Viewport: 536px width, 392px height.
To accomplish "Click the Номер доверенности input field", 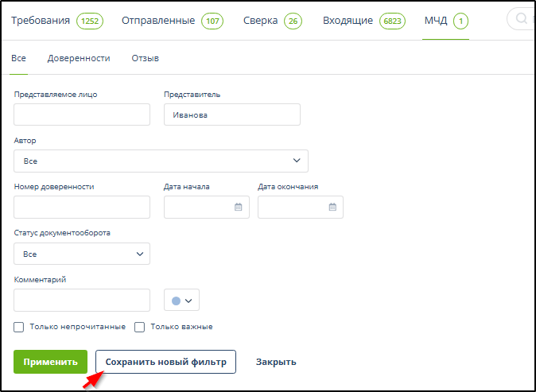I will tap(82, 208).
